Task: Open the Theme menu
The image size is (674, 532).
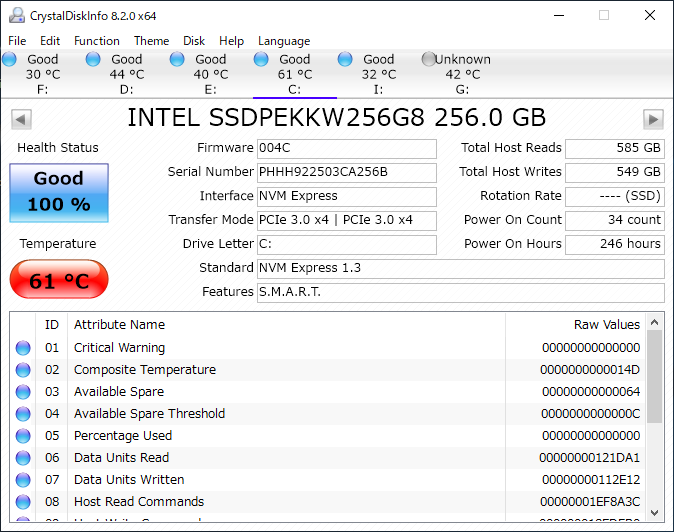Action: 151,41
